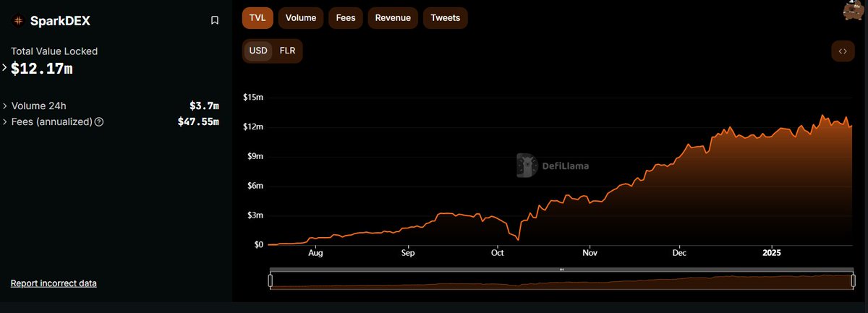The width and height of the screenshot is (868, 313).
Task: Click the Fees annualized help icon
Action: [x=99, y=121]
